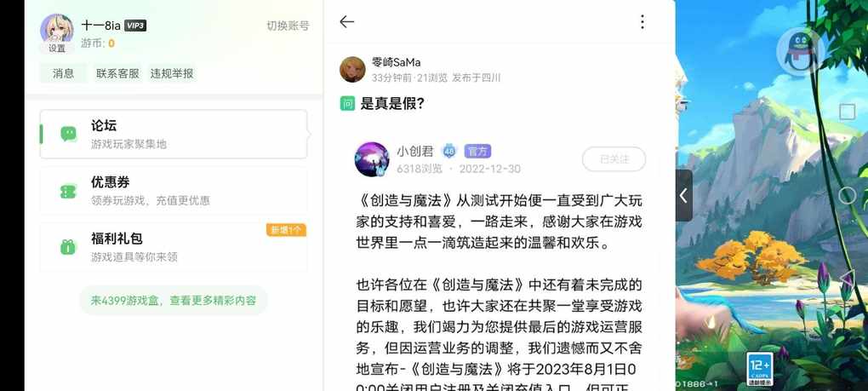Image resolution: width=868 pixels, height=391 pixels.
Task: Open the 来4399游戏盒 promotional link
Action: (174, 301)
